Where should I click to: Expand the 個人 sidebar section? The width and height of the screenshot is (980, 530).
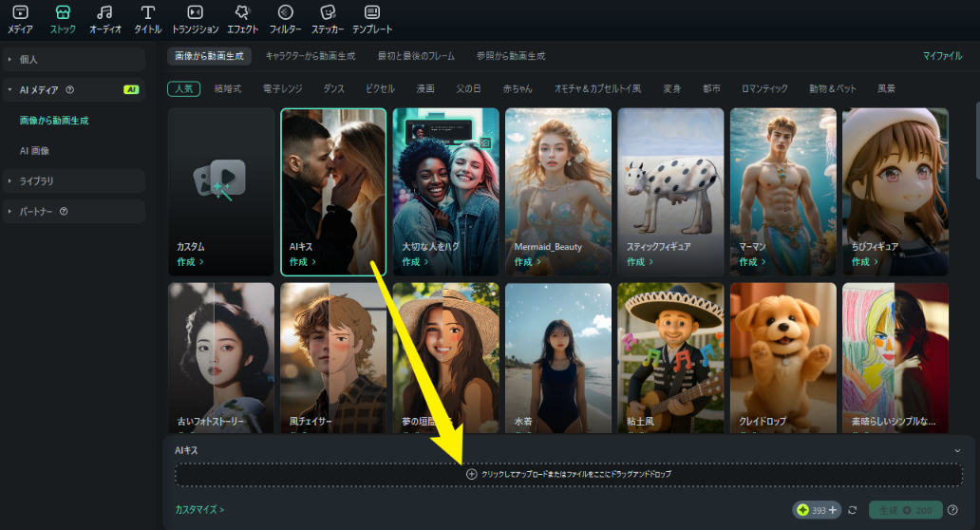74,60
